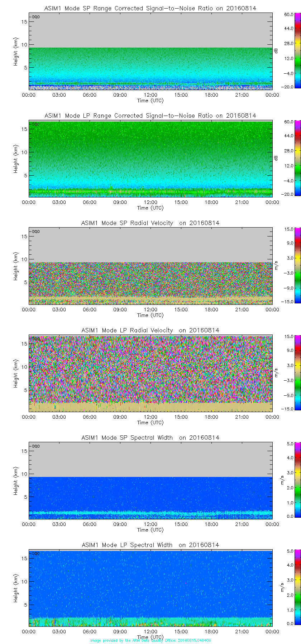
Task: Click the SP Signal-to-Noise Ratio color bar
Action: click(288, 50)
